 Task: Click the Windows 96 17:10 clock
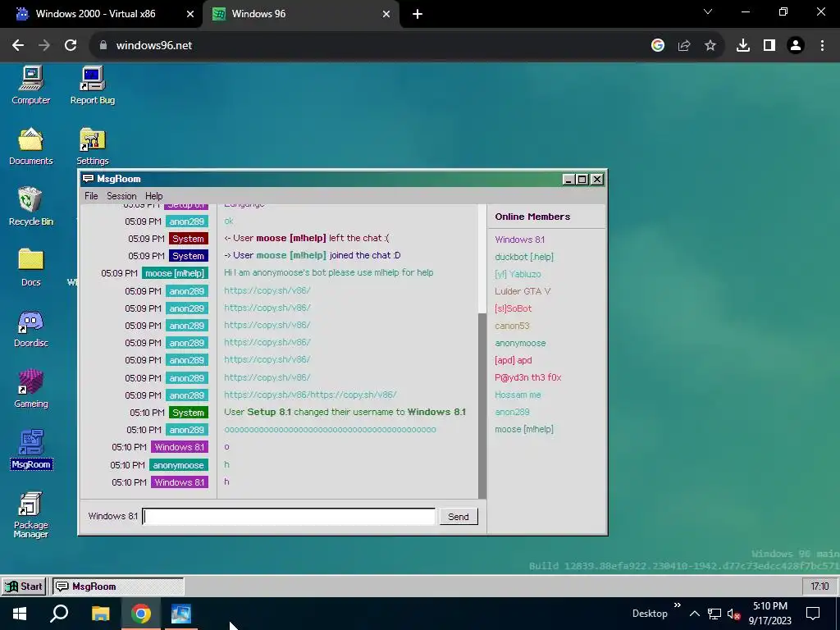pos(819,586)
